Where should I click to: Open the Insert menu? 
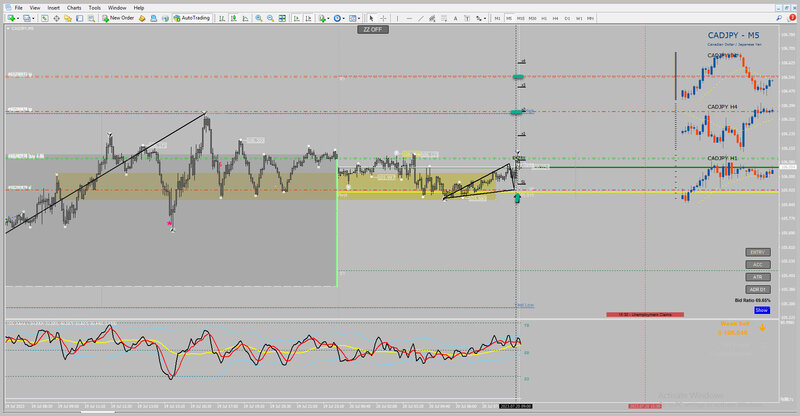click(x=52, y=7)
